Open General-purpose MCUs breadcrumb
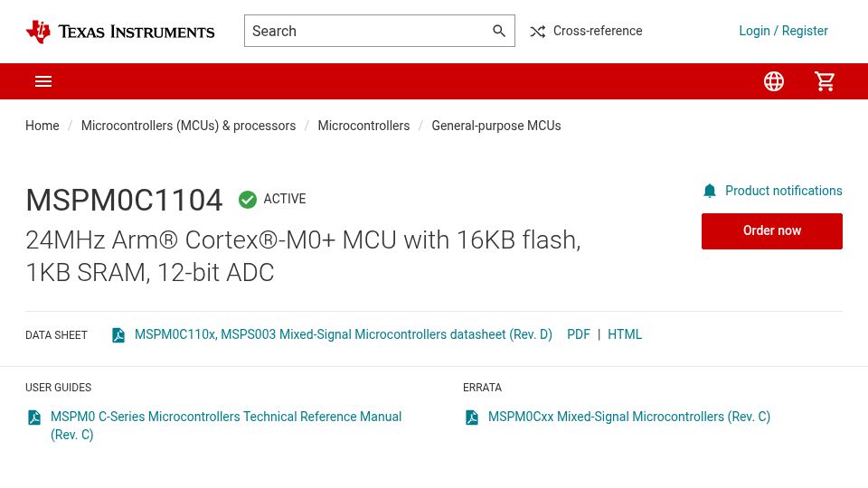Viewport: 868px width, 488px height. point(496,126)
